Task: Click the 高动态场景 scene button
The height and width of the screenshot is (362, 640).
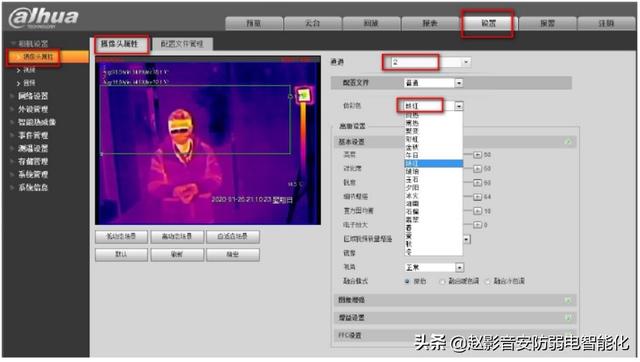Action: point(177,237)
